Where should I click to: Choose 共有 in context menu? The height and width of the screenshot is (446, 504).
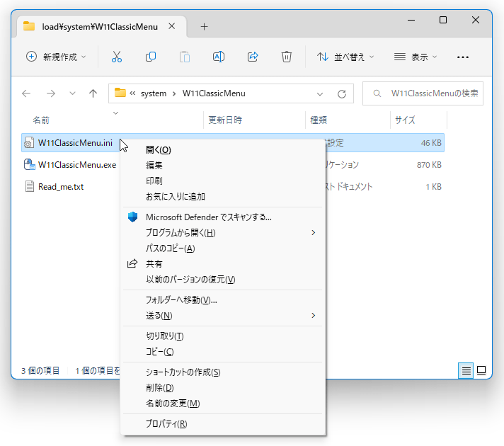pyautogui.click(x=222, y=263)
